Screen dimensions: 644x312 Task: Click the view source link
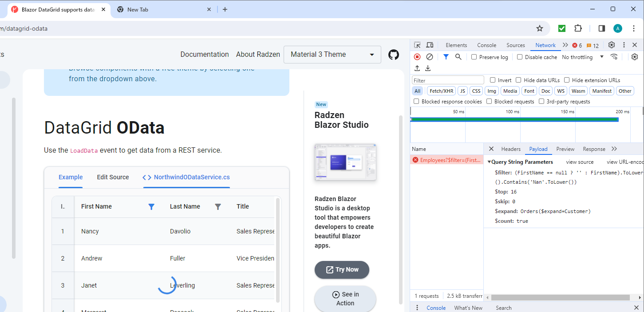[580, 162]
